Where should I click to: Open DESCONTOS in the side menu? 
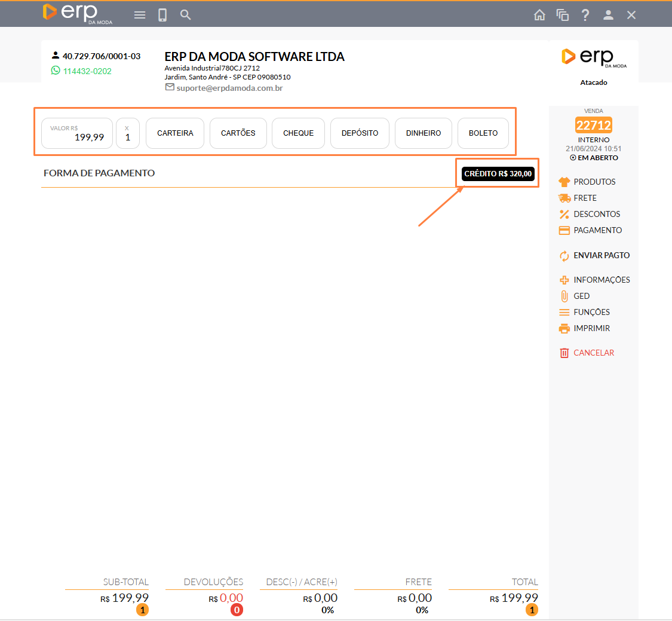596,214
